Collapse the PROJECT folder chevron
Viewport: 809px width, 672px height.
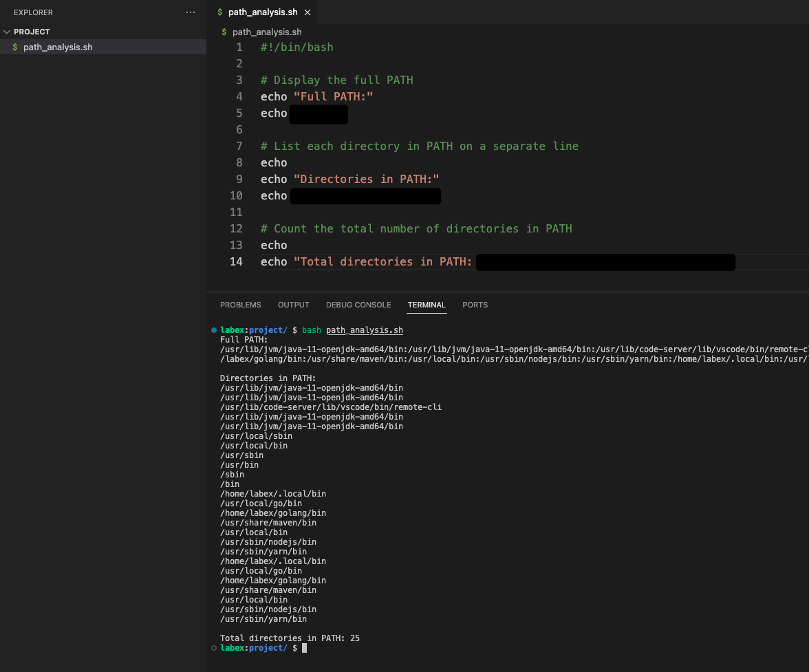[8, 32]
